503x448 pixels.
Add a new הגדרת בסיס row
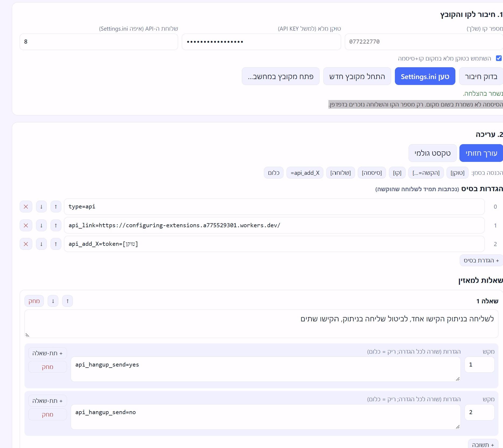click(x=481, y=260)
